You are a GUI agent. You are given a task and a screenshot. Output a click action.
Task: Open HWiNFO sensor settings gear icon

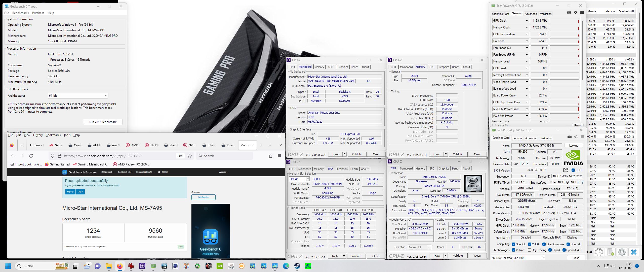click(x=622, y=252)
